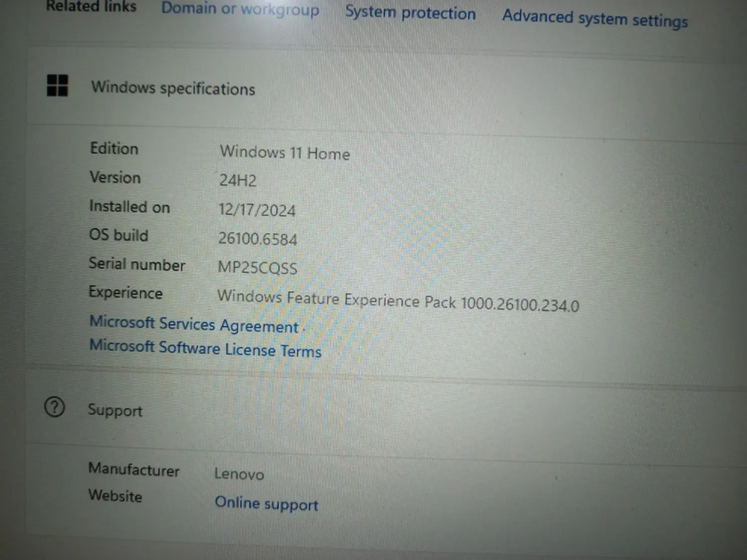The image size is (747, 560).
Task: Select the Support section header
Action: tap(115, 411)
